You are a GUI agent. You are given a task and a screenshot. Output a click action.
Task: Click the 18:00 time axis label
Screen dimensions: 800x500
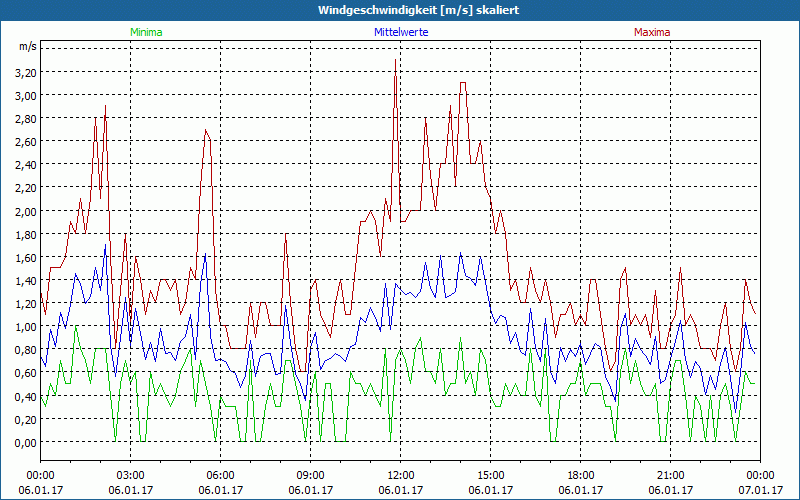point(581,476)
